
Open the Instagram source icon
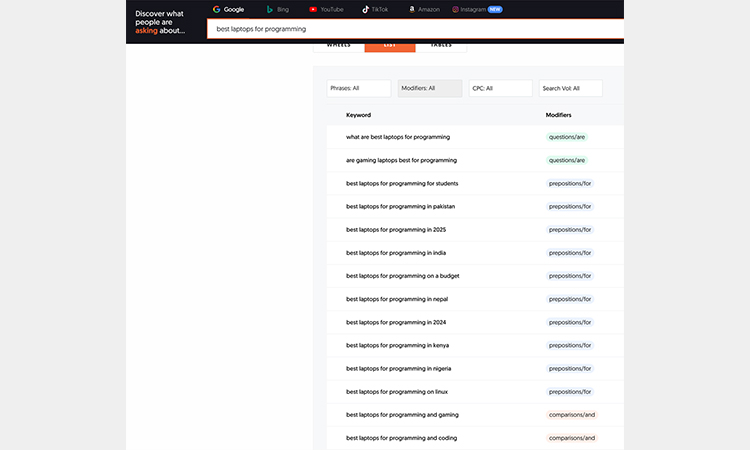pos(456,9)
